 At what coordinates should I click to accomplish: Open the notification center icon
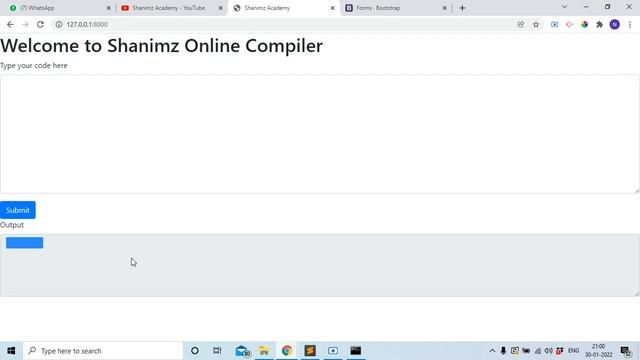[x=626, y=351]
